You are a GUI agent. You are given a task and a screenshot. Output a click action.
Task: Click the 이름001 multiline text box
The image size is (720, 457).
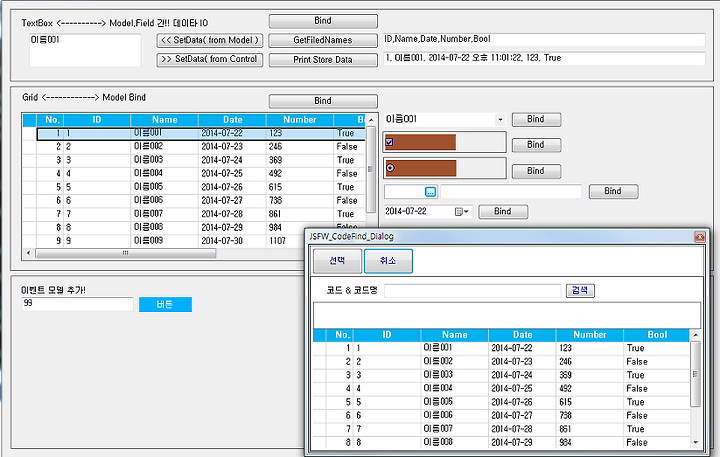tap(85, 50)
